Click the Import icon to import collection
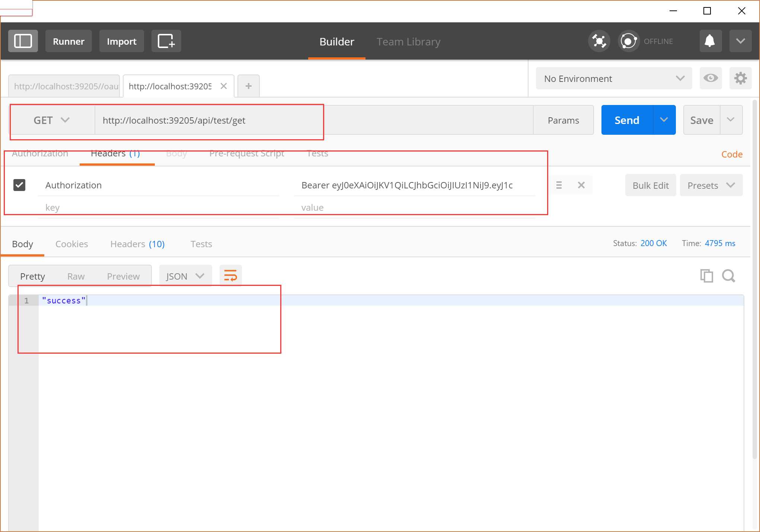The width and height of the screenshot is (760, 532). coord(122,41)
